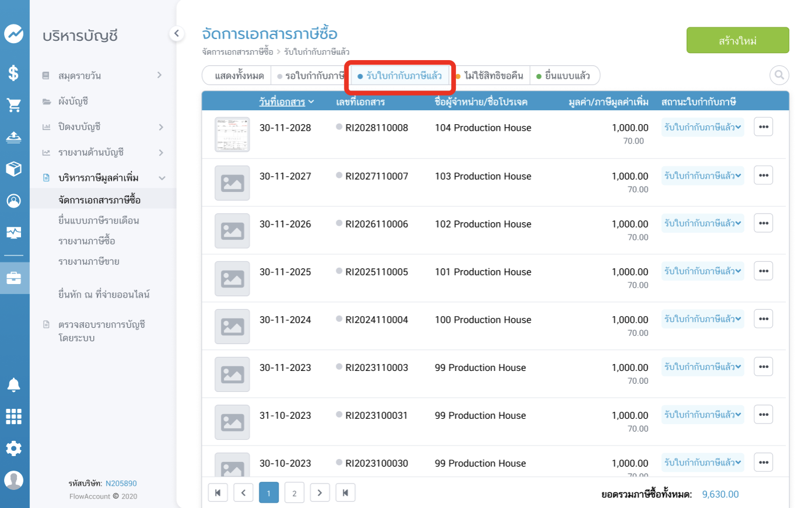This screenshot has height=508, width=812.
Task: Click the box products icon in sidebar
Action: point(14,169)
